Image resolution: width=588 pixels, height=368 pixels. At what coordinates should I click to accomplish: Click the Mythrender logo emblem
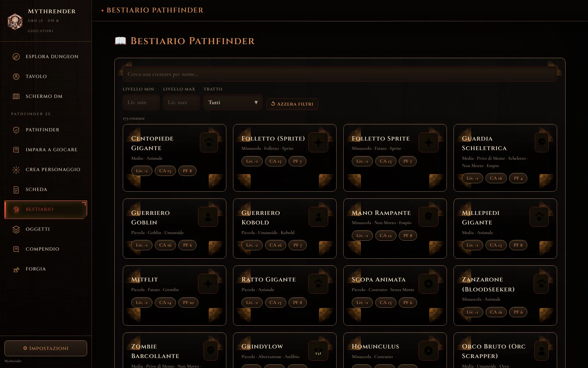(x=15, y=21)
